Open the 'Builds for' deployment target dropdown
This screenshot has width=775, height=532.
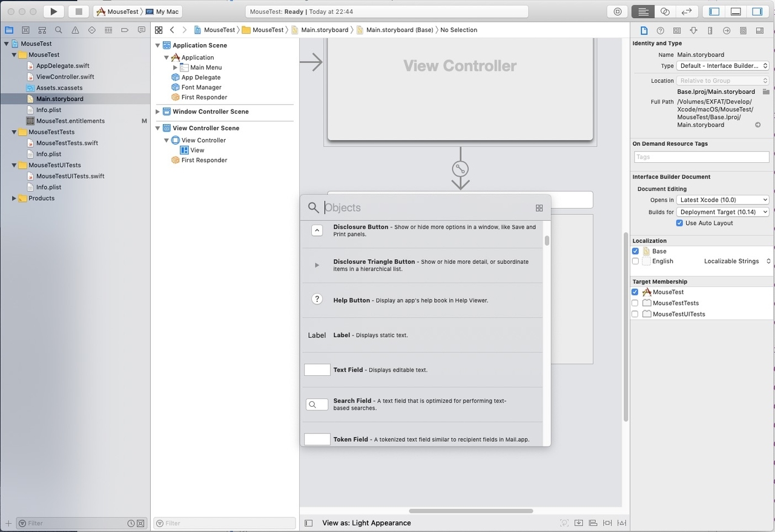pyautogui.click(x=723, y=212)
